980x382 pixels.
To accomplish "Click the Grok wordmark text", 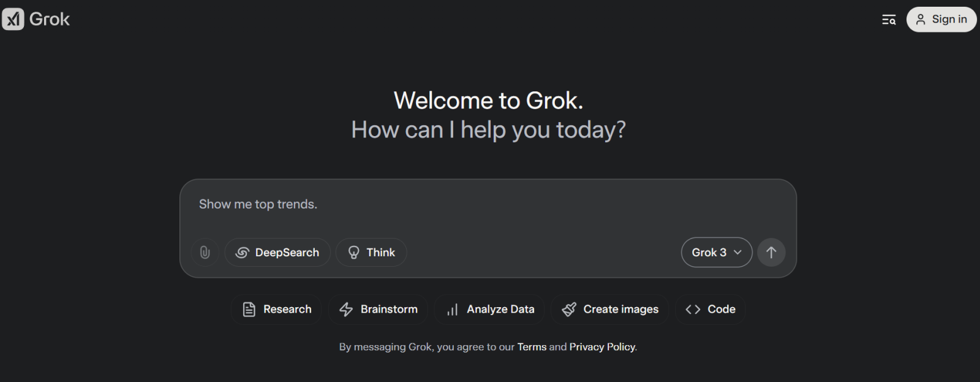I will (50, 20).
